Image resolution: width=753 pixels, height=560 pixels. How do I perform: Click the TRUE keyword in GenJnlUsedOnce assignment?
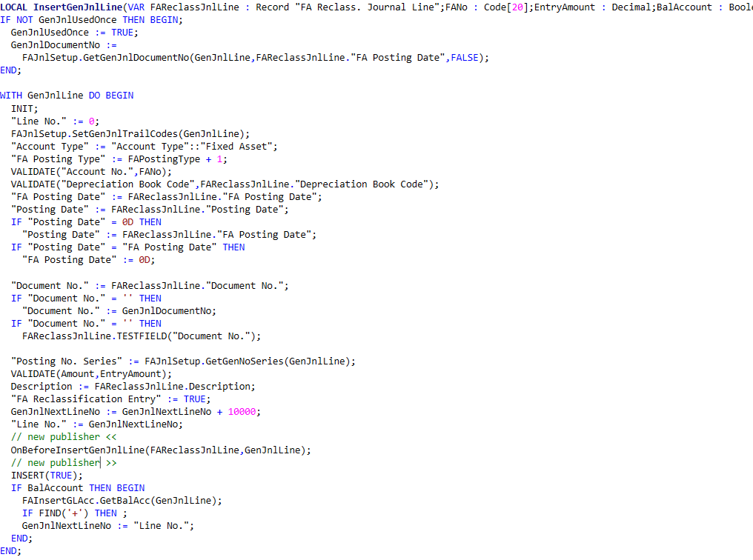123,32
